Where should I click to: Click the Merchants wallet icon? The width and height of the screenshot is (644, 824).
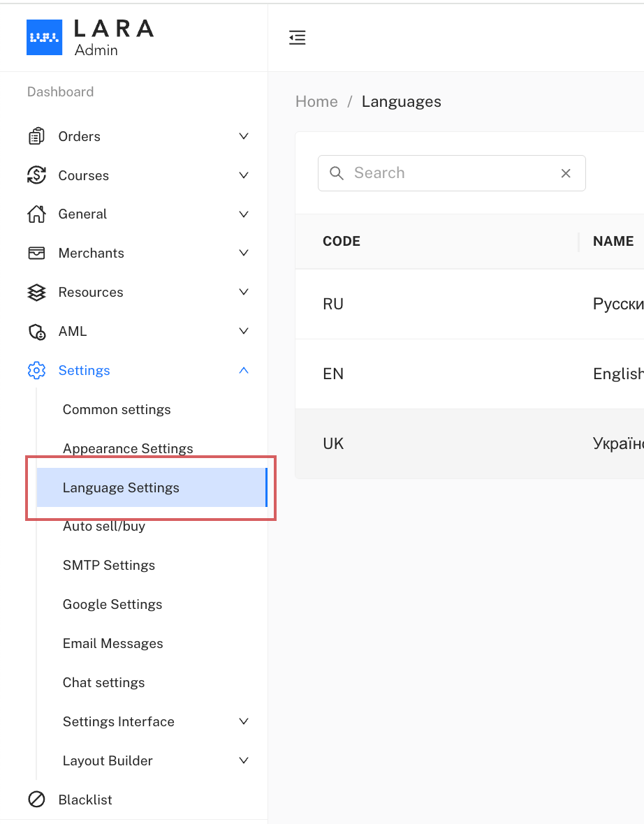[x=36, y=253]
